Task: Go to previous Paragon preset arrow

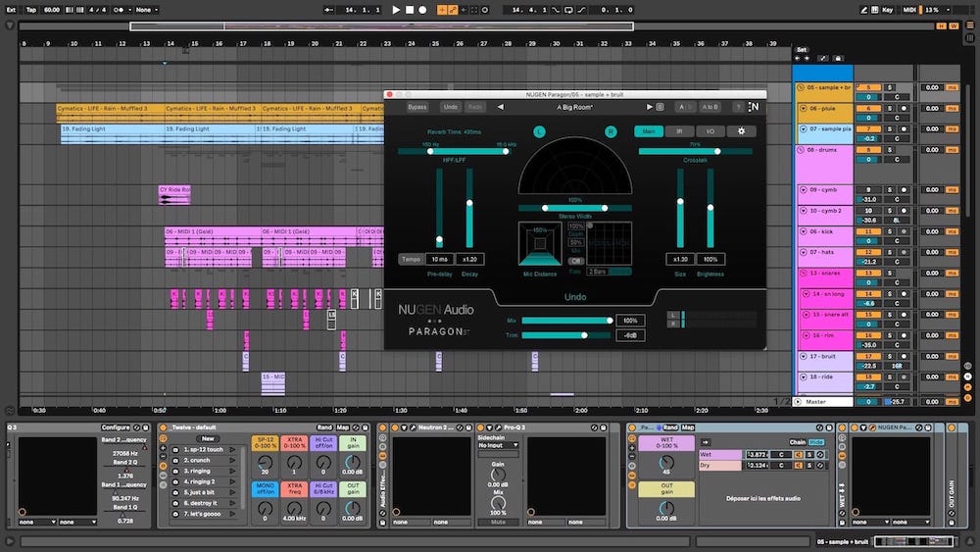Action: [x=501, y=107]
